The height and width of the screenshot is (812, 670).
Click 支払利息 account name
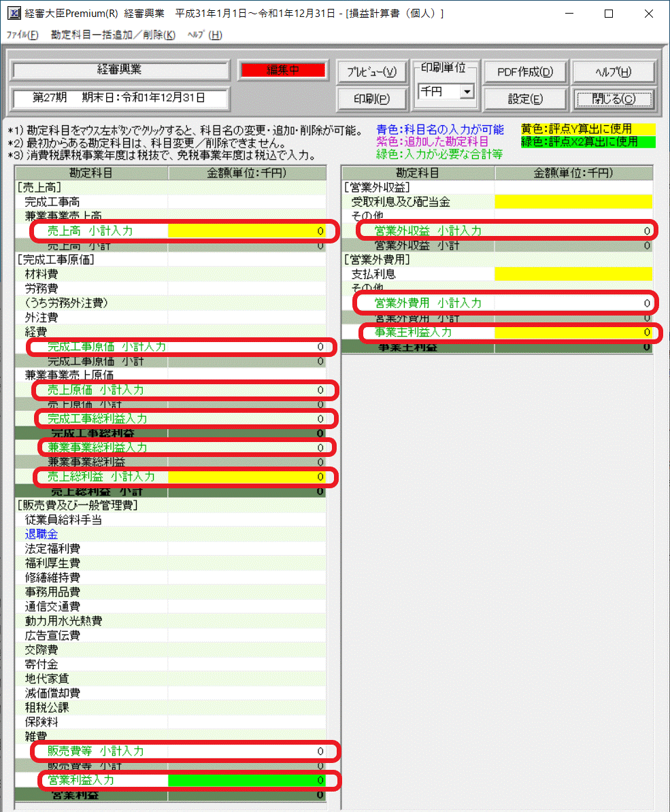[x=373, y=274]
